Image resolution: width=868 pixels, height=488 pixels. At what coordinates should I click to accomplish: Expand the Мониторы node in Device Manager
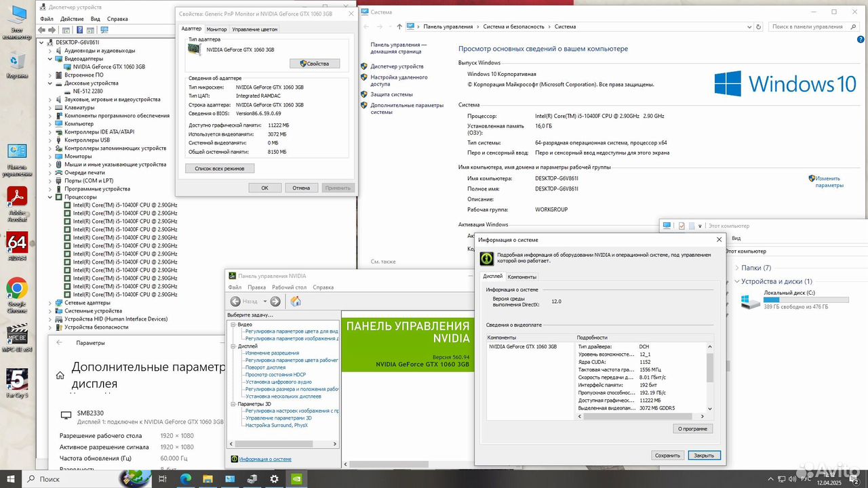coord(50,157)
